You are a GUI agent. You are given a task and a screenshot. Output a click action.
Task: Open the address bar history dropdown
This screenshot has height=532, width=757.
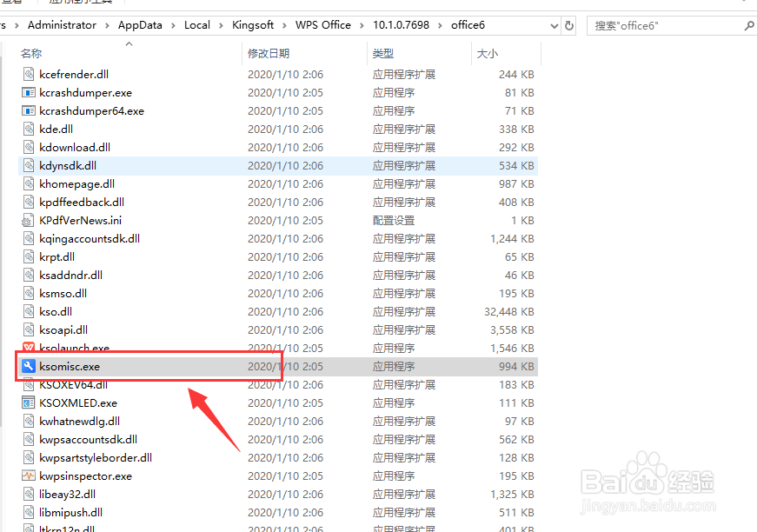tap(554, 25)
